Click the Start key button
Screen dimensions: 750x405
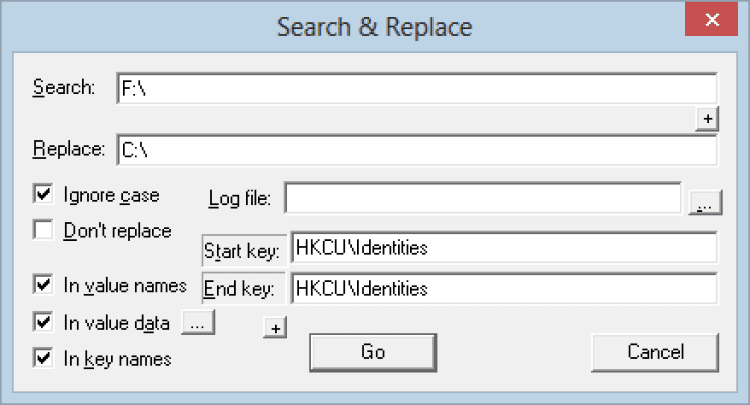[x=244, y=250]
